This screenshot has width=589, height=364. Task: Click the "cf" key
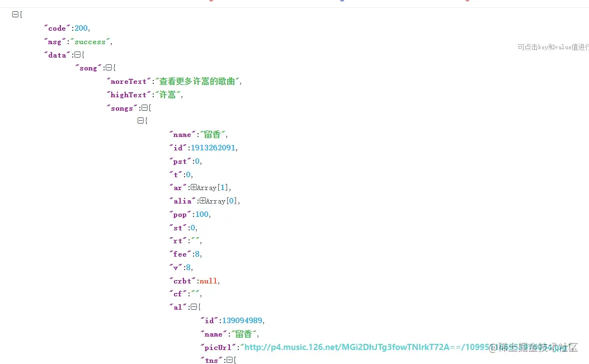[x=178, y=294]
